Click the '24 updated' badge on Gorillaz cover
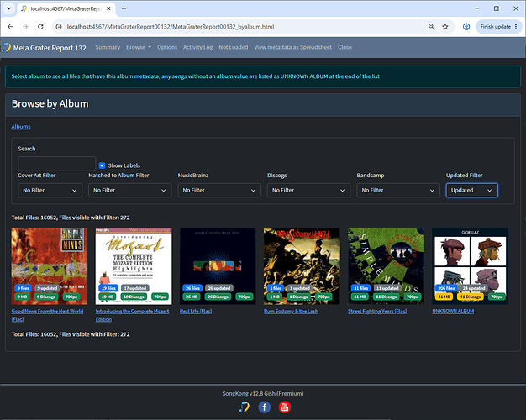 (x=474, y=288)
